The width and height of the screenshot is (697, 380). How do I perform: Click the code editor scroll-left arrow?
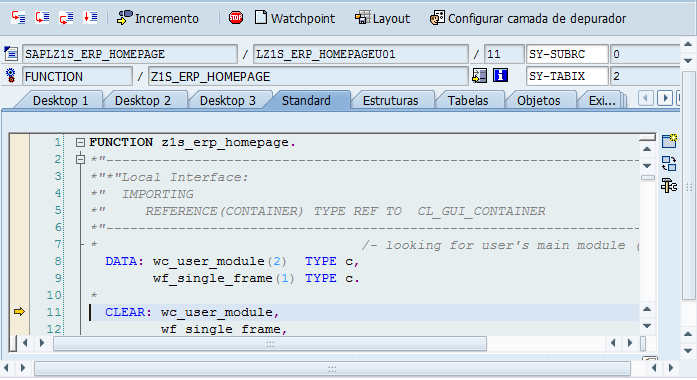(25, 343)
